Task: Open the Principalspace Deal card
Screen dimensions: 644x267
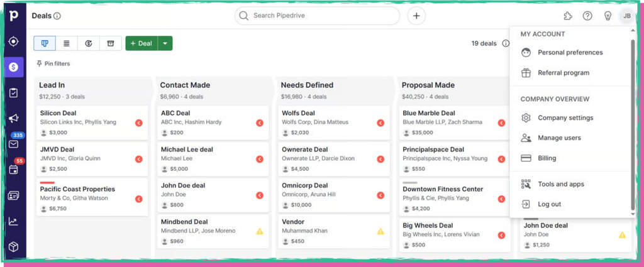Action: pyautogui.click(x=455, y=159)
